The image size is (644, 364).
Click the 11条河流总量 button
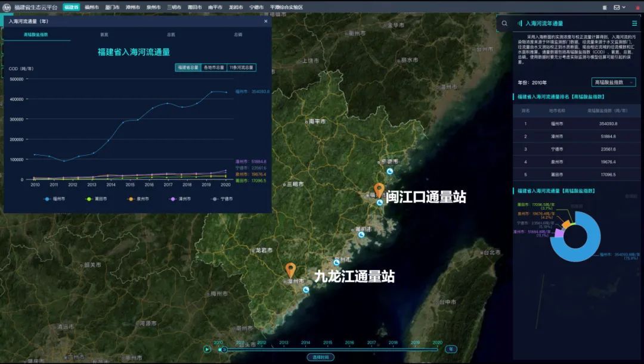242,67
